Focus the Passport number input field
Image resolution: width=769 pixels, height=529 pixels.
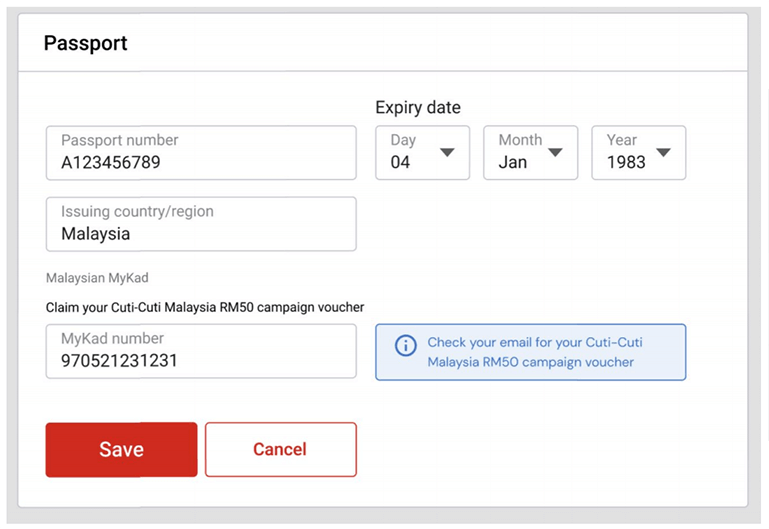click(200, 152)
